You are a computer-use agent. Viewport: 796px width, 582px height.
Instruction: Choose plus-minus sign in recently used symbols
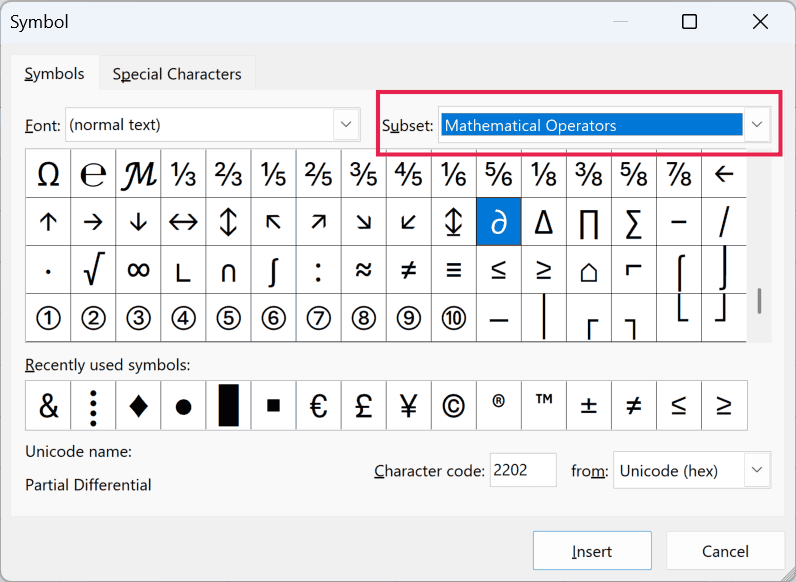point(589,405)
